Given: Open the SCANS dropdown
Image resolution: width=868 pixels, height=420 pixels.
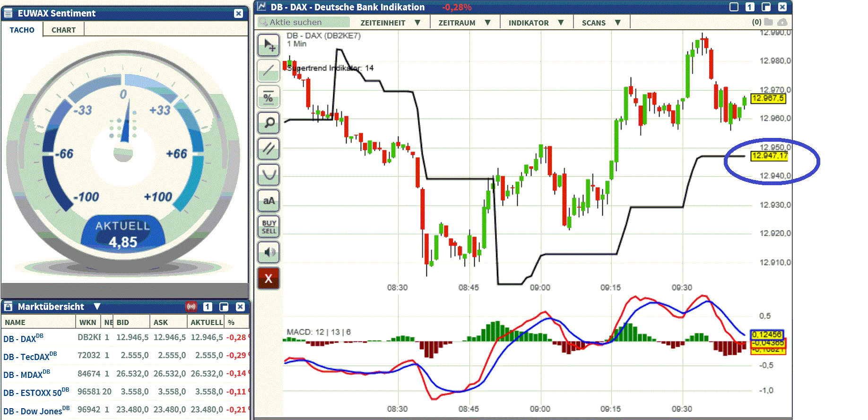Looking at the screenshot, I should (x=601, y=23).
